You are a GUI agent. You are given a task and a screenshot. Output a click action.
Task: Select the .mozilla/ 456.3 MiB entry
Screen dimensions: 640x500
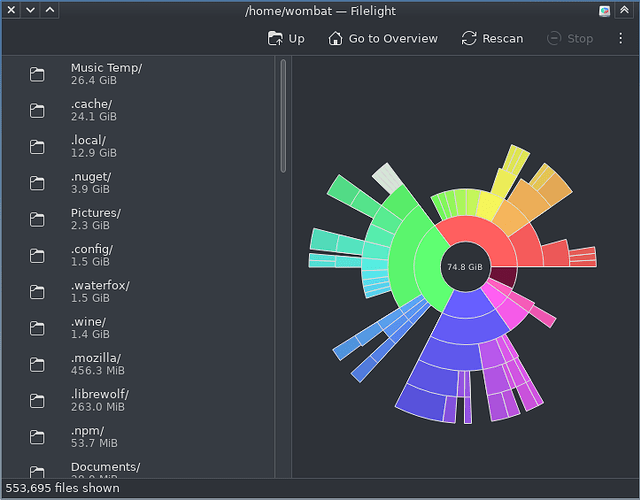pos(97,364)
